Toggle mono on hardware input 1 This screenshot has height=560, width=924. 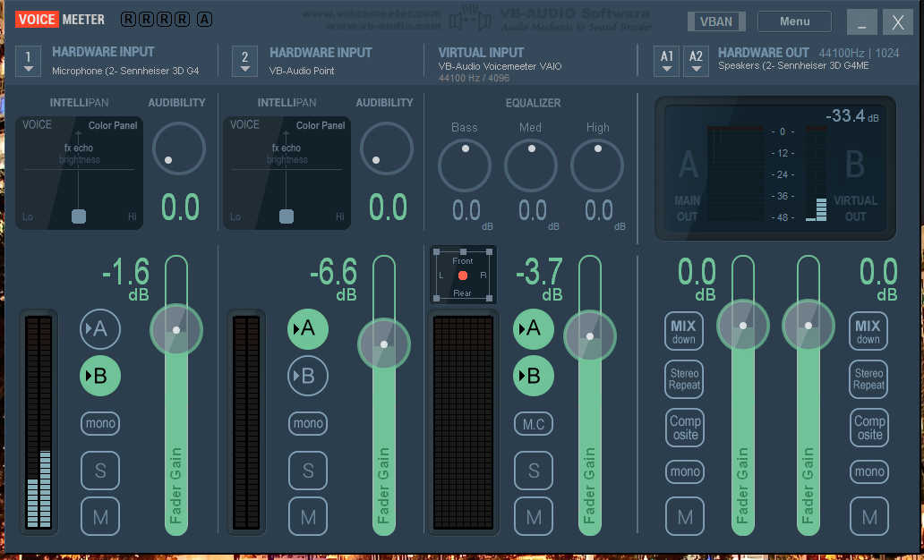[x=100, y=423]
